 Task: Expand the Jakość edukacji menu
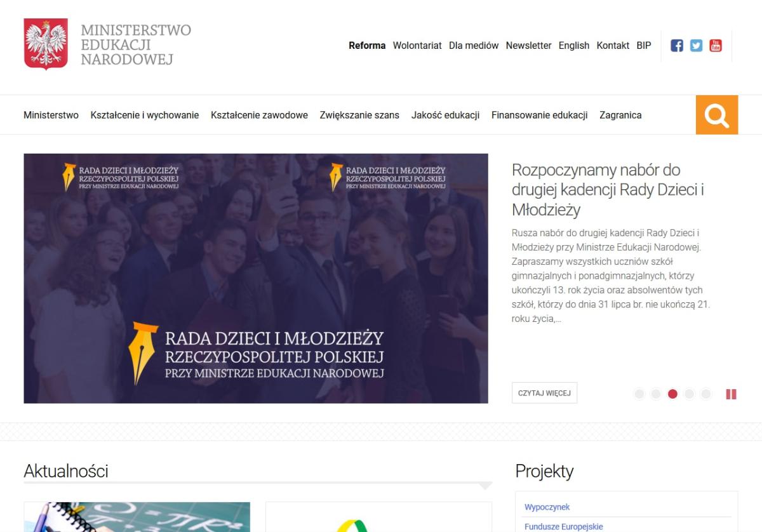(445, 115)
